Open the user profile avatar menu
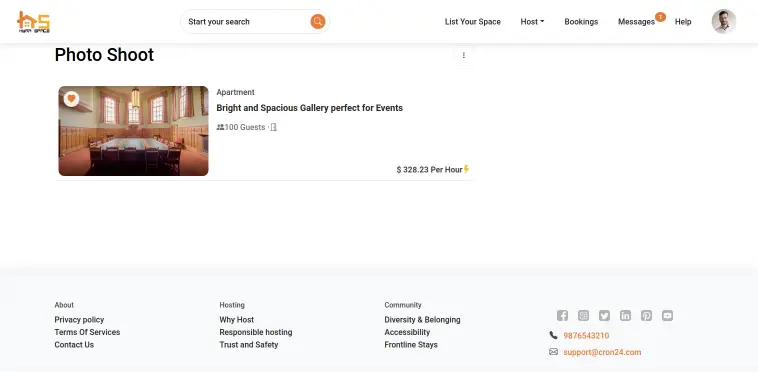This screenshot has width=758, height=372. [x=724, y=21]
